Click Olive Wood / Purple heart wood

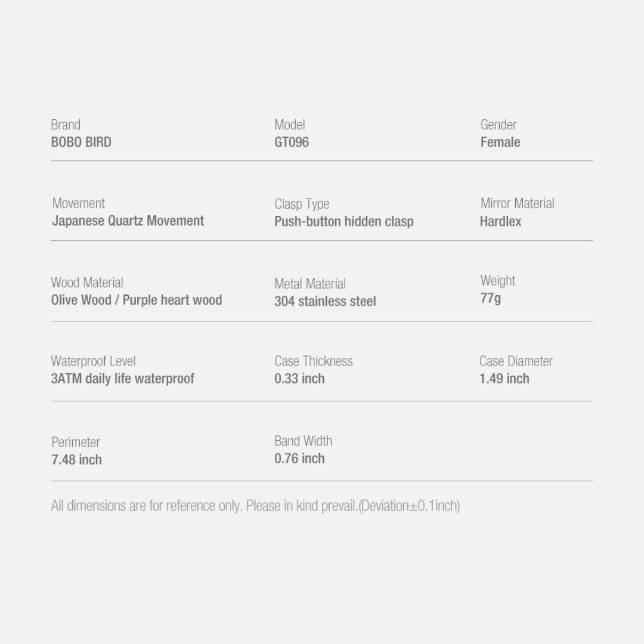(137, 301)
